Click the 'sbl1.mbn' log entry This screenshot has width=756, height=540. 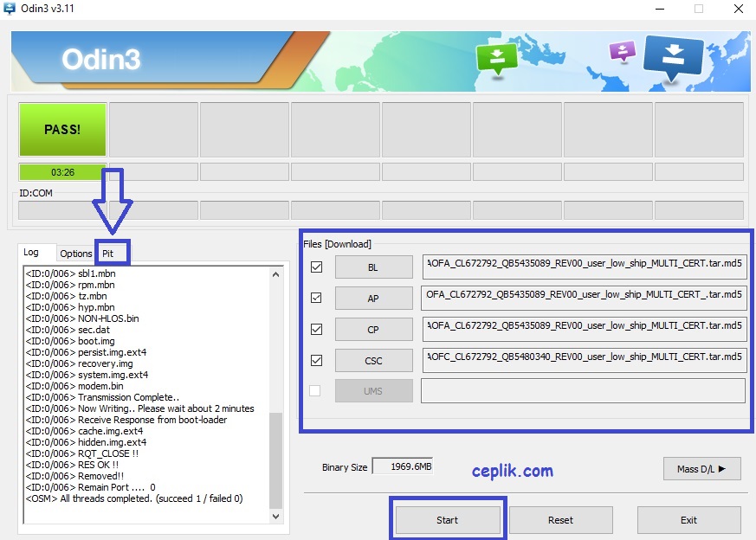[x=70, y=273]
